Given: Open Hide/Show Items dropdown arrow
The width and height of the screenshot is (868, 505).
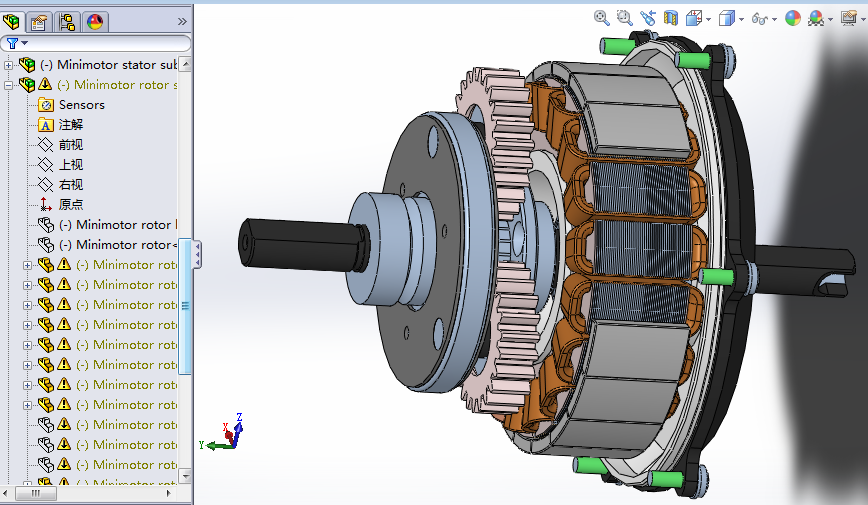Looking at the screenshot, I should pyautogui.click(x=774, y=19).
